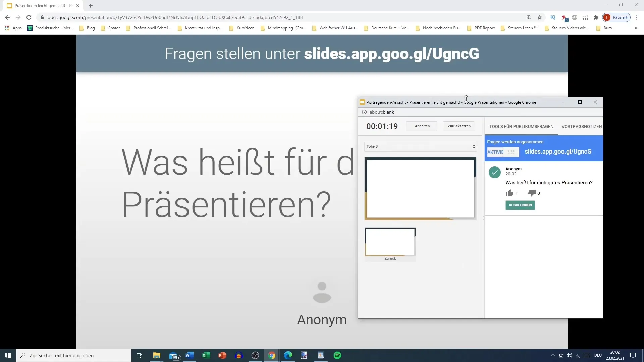This screenshot has height=362, width=644.
Task: Open the Steuern Lesen !!!! bookmark folder
Action: click(x=520, y=28)
